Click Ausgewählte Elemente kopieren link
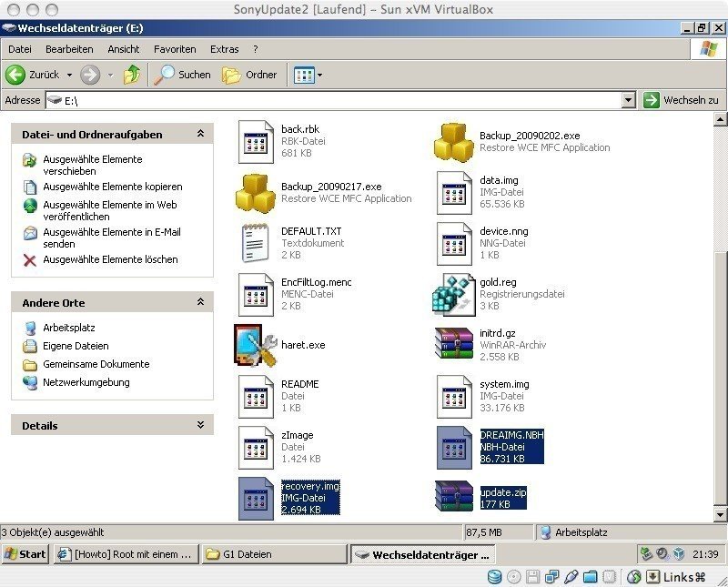The image size is (728, 587). 113,187
